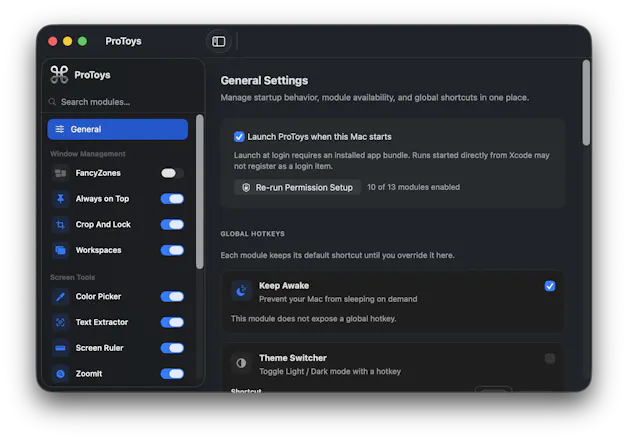Click the ZoomIt magnifier icon
This screenshot has height=440, width=628.
[x=60, y=374]
